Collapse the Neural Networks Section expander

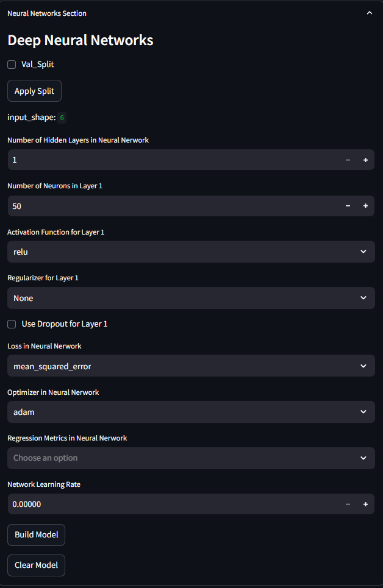pos(370,13)
